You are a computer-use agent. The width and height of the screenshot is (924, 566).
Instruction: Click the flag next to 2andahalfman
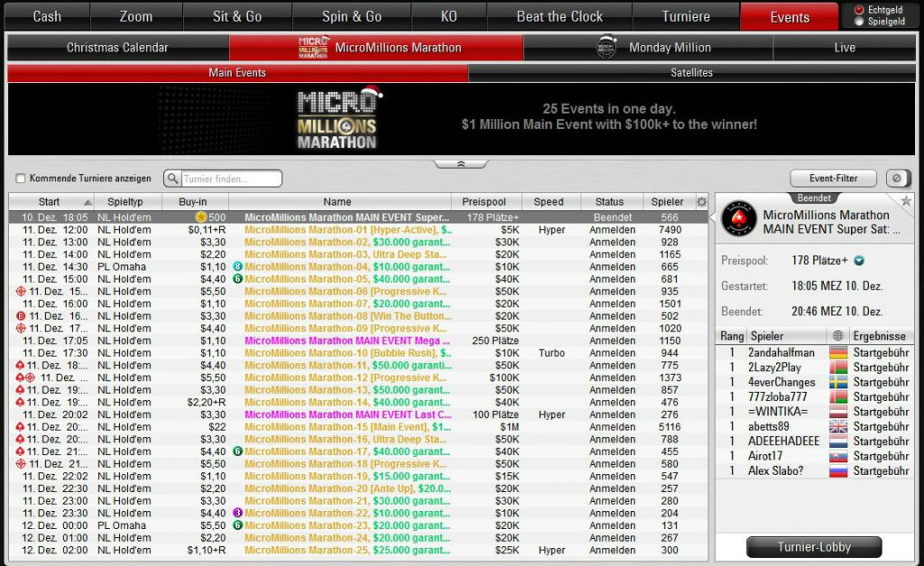[838, 353]
